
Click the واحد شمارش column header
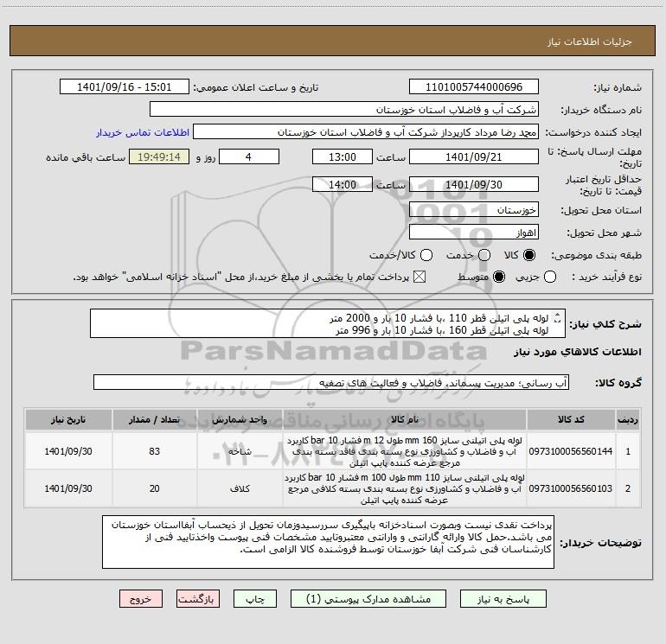coord(240,420)
